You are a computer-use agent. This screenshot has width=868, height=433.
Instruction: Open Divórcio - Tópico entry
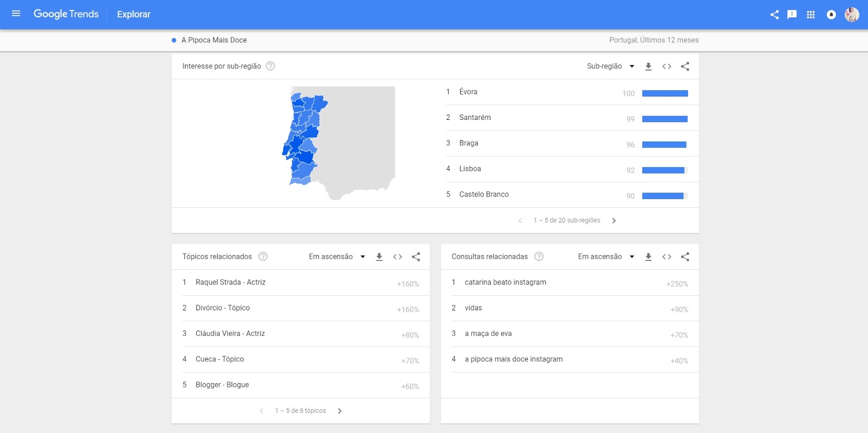coord(301,308)
